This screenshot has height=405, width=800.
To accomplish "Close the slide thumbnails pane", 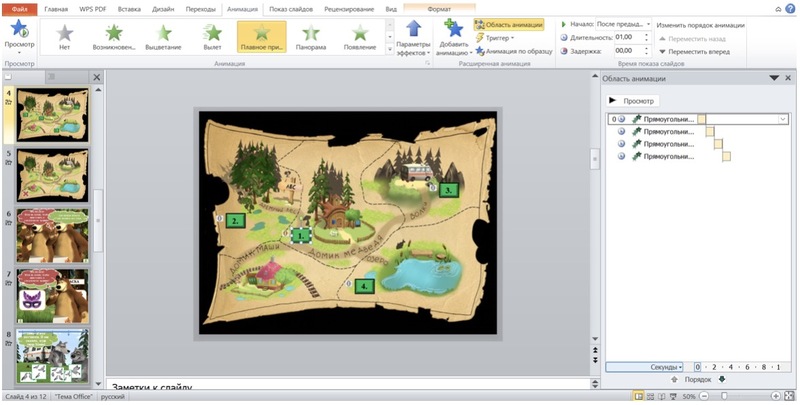I will [97, 78].
